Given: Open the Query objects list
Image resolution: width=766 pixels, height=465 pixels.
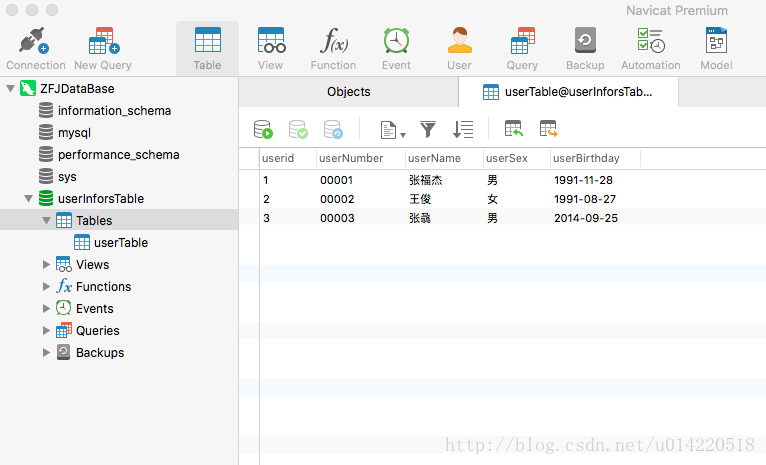Looking at the screenshot, I should click(522, 49).
